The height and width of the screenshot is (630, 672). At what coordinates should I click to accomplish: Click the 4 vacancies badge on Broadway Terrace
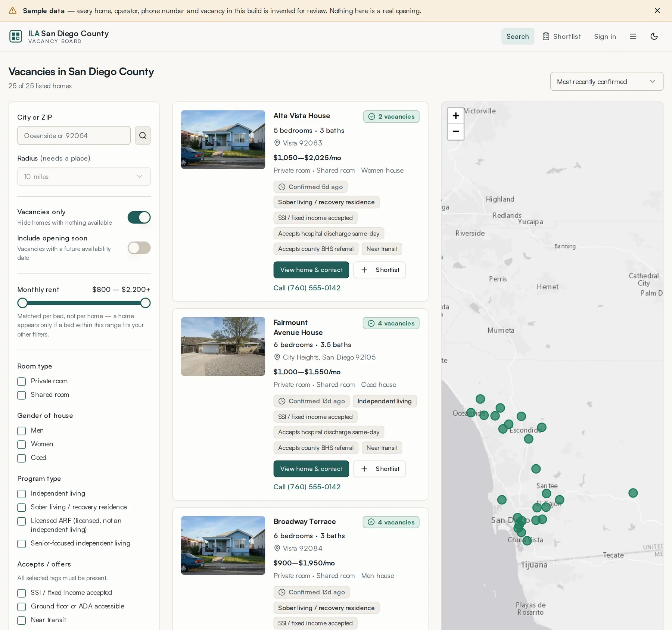tap(391, 522)
